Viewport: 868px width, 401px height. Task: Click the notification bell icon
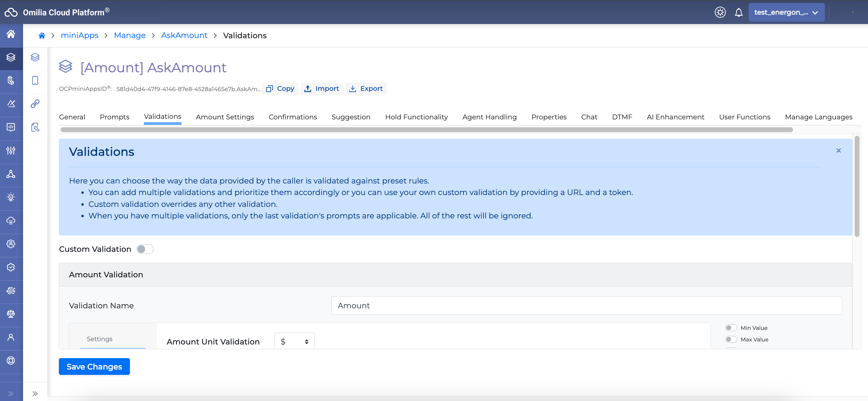[x=738, y=12]
